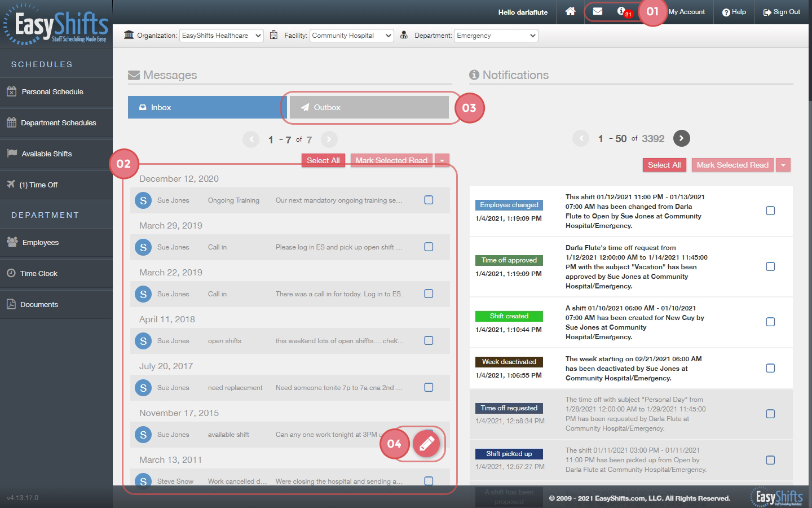Mark selected notifications as read

pyautogui.click(x=732, y=165)
